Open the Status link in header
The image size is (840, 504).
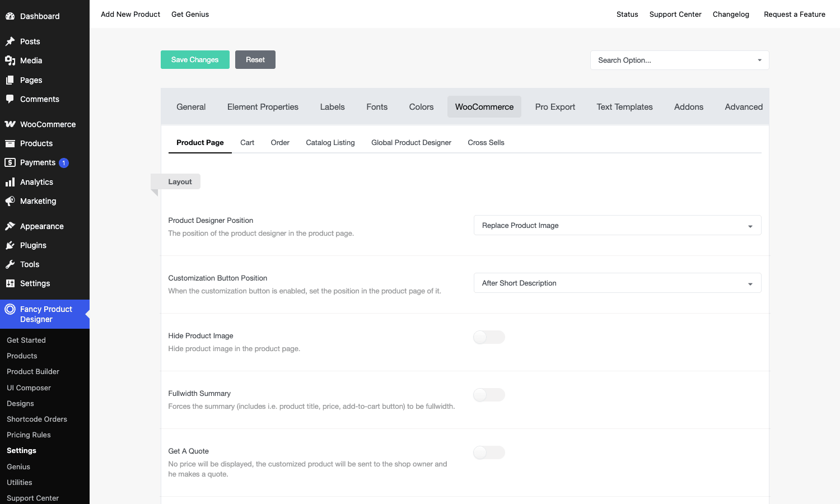(x=627, y=14)
